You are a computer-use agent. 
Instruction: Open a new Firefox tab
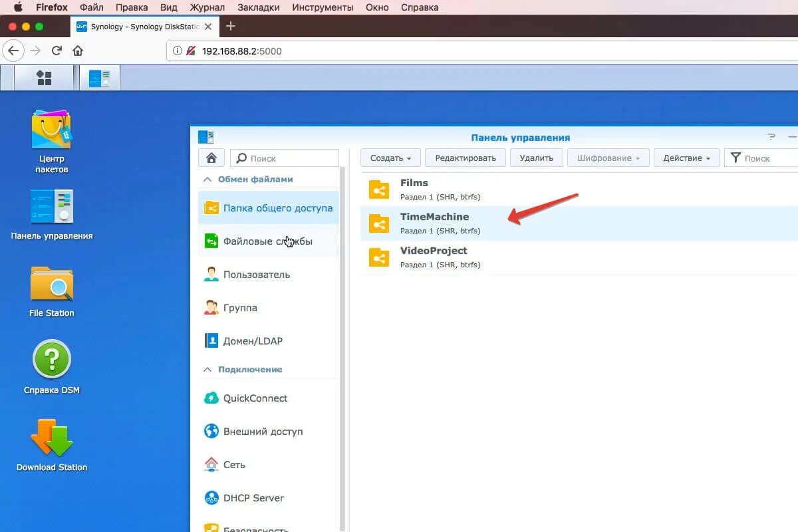click(x=231, y=27)
